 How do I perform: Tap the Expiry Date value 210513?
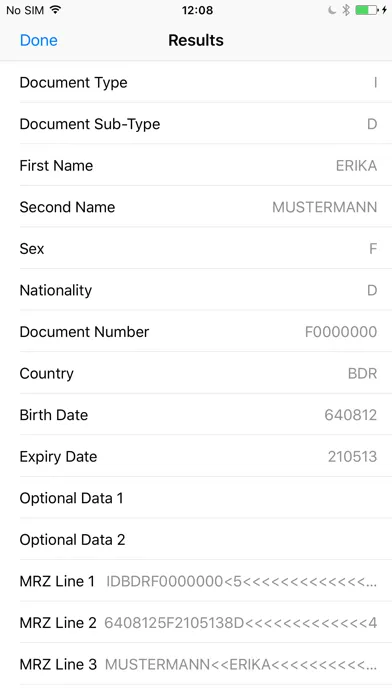click(352, 457)
